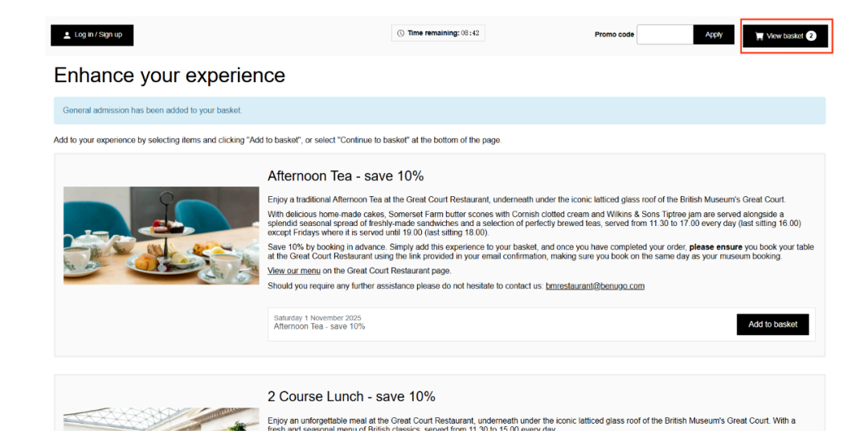
Task: Open View basket text label
Action: 784,36
